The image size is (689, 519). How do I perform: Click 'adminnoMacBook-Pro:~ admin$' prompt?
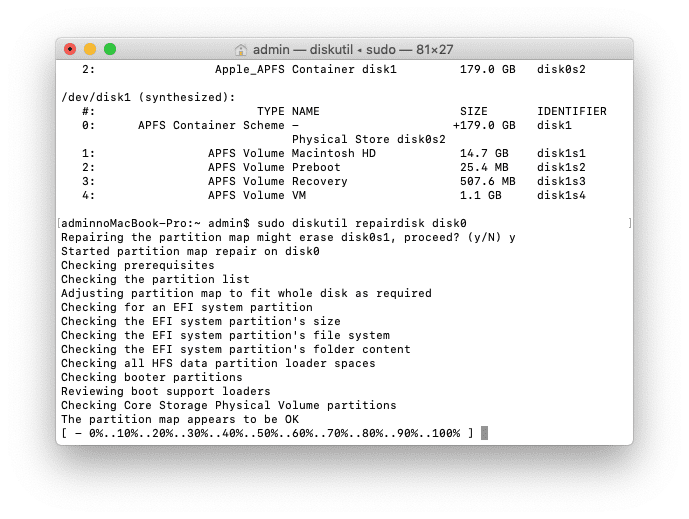point(155,223)
